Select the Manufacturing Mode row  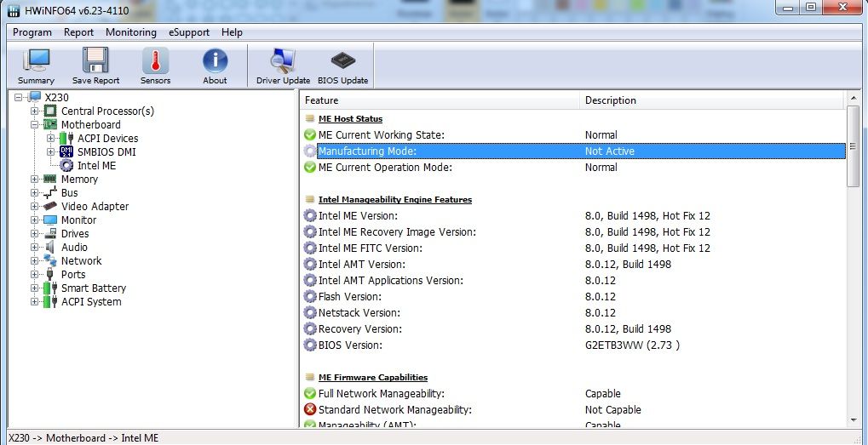coord(573,151)
